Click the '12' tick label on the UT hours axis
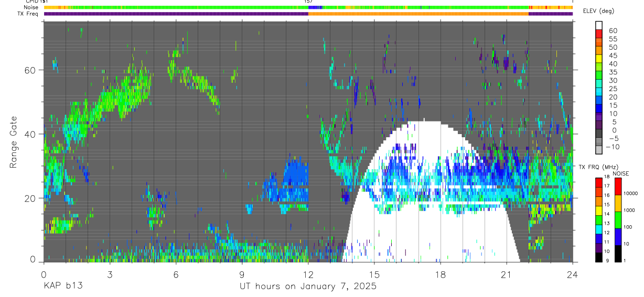 click(308, 274)
